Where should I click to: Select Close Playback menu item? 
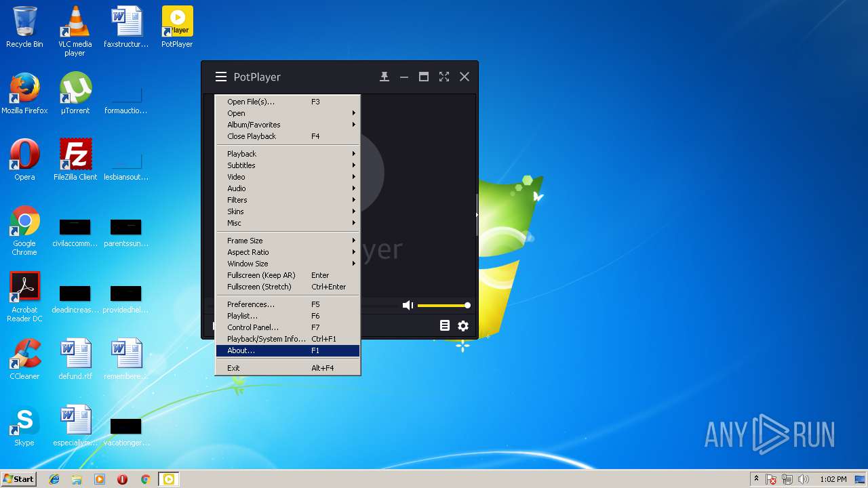click(x=288, y=136)
